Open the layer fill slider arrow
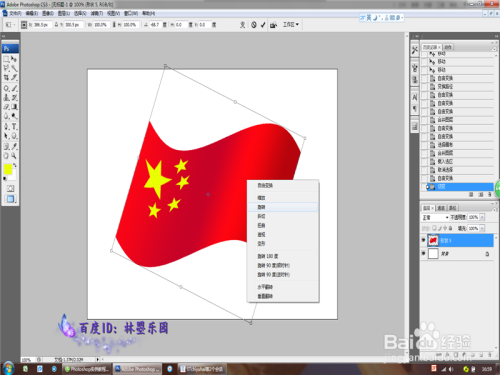The width and height of the screenshot is (500, 375). 482,228
